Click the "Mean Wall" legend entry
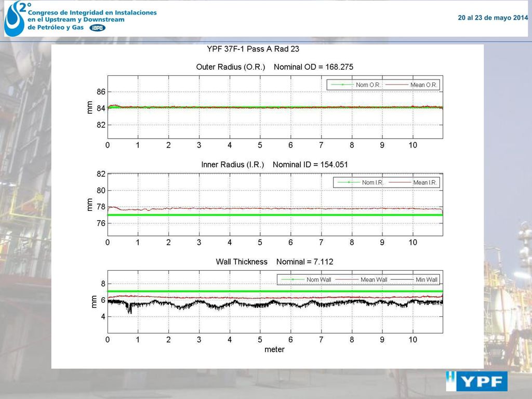The height and width of the screenshot is (399, 532). click(361, 280)
